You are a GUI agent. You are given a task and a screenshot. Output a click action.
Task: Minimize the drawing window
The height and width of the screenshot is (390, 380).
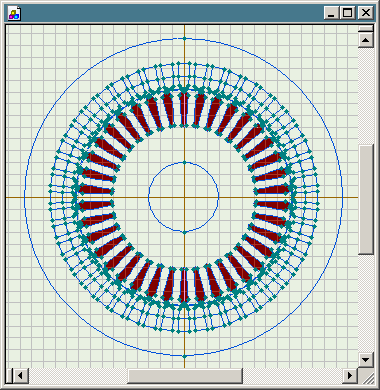[x=331, y=13]
